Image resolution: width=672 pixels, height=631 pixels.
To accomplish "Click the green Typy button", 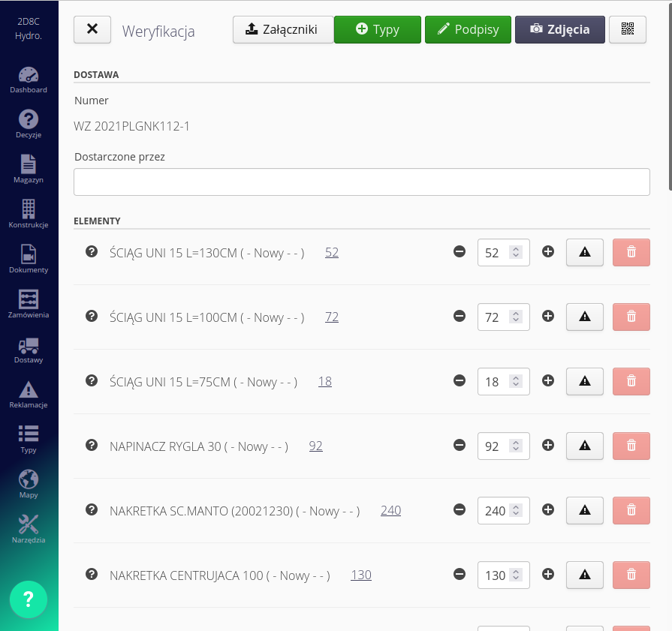I will [377, 29].
